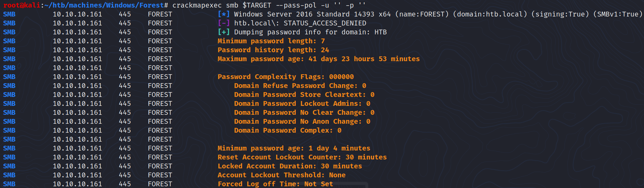Image resolution: width=644 pixels, height=188 pixels.
Task: Click the purple [-] error marker
Action: 223,23
